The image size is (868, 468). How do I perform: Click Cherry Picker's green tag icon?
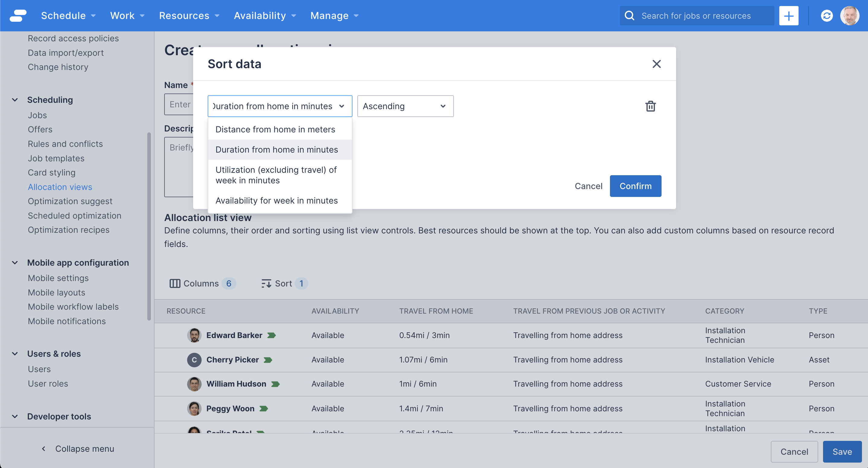click(x=268, y=360)
